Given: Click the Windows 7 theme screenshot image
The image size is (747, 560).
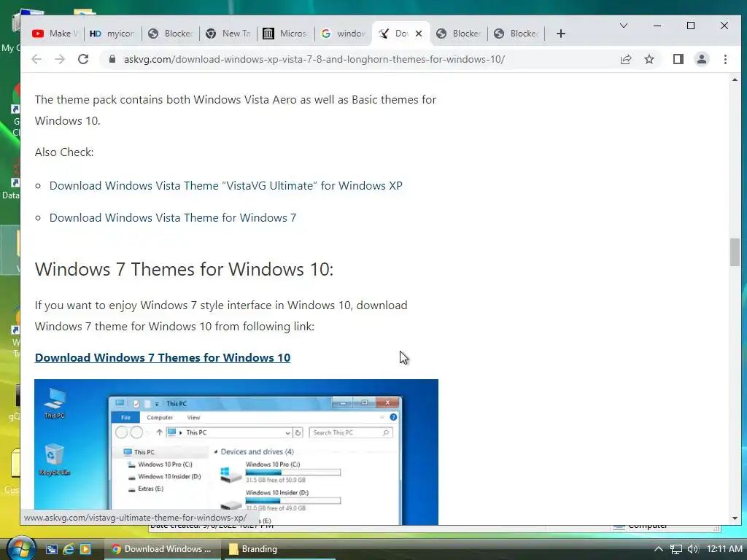Looking at the screenshot, I should click(236, 452).
